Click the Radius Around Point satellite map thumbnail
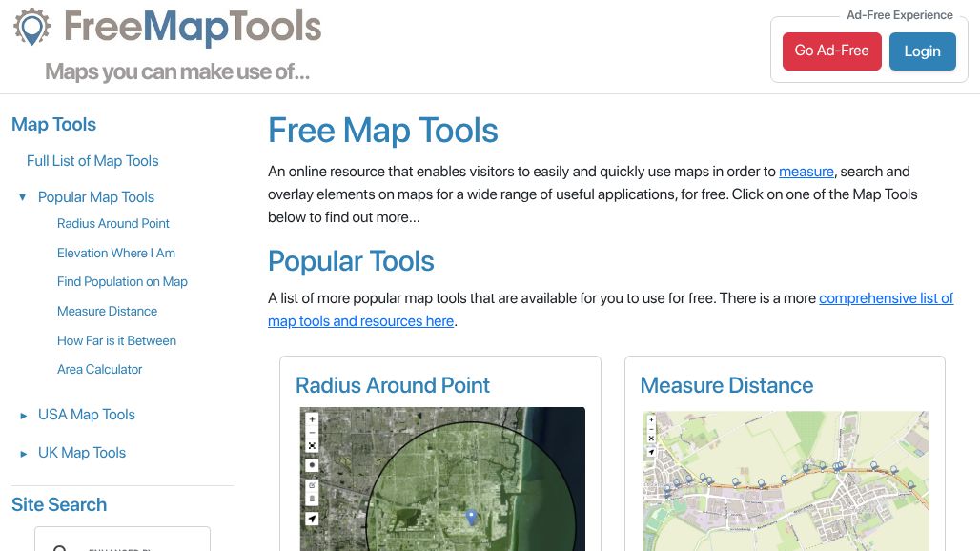The image size is (980, 551). coord(442,480)
